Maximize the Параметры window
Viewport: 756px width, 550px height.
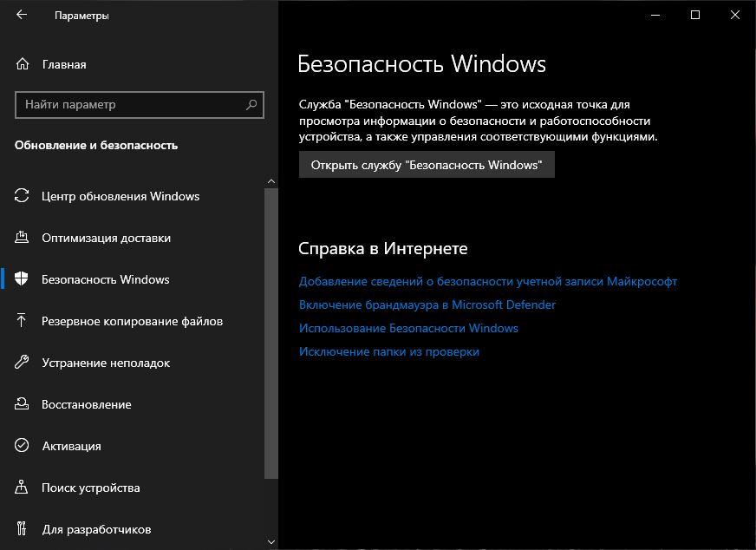point(695,15)
